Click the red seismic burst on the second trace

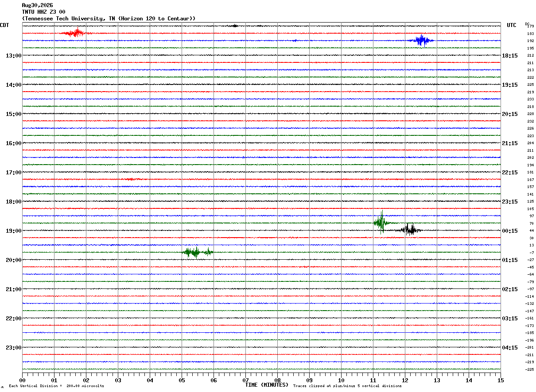point(77,33)
